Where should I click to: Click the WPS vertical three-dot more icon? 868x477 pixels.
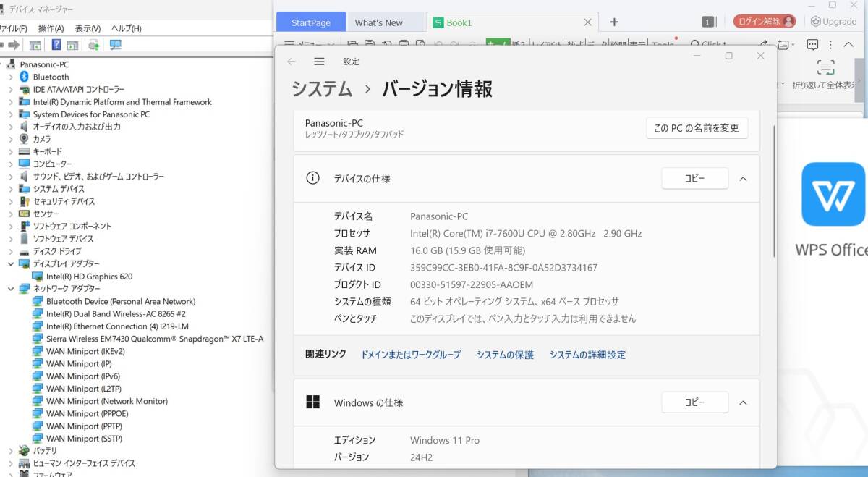click(x=832, y=44)
